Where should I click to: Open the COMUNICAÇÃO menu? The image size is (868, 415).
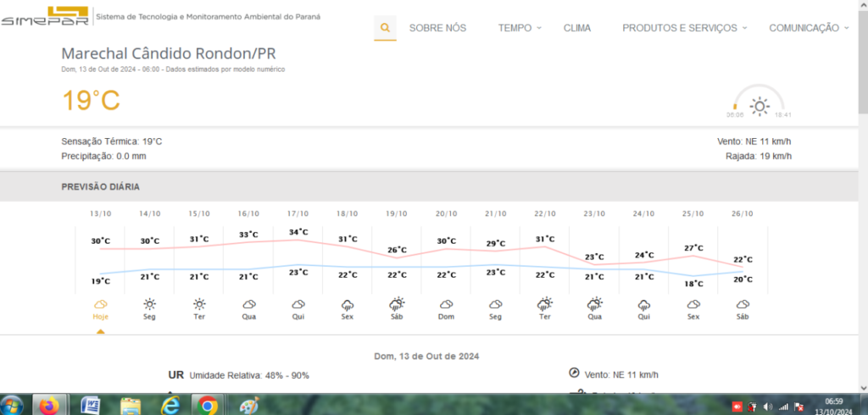[x=804, y=28]
